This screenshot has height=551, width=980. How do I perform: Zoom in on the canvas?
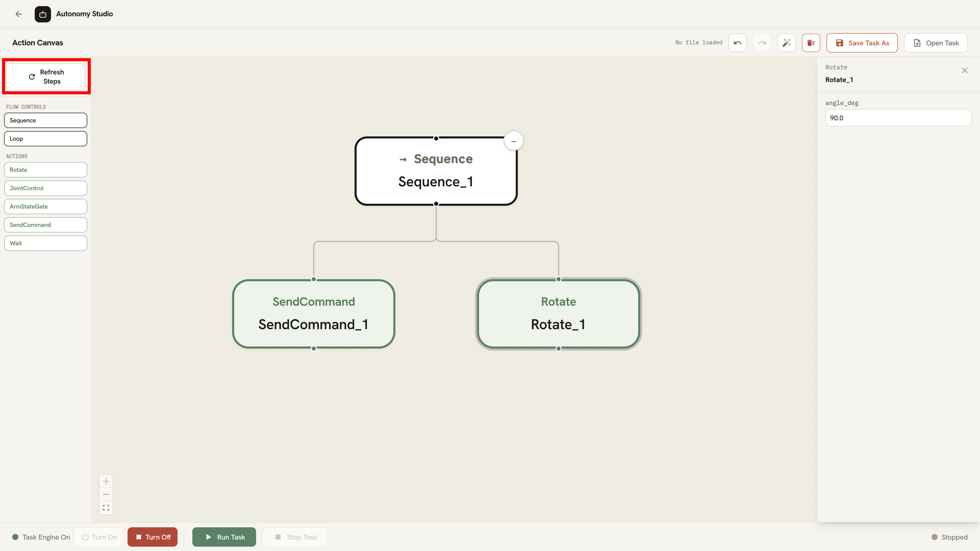tap(106, 481)
